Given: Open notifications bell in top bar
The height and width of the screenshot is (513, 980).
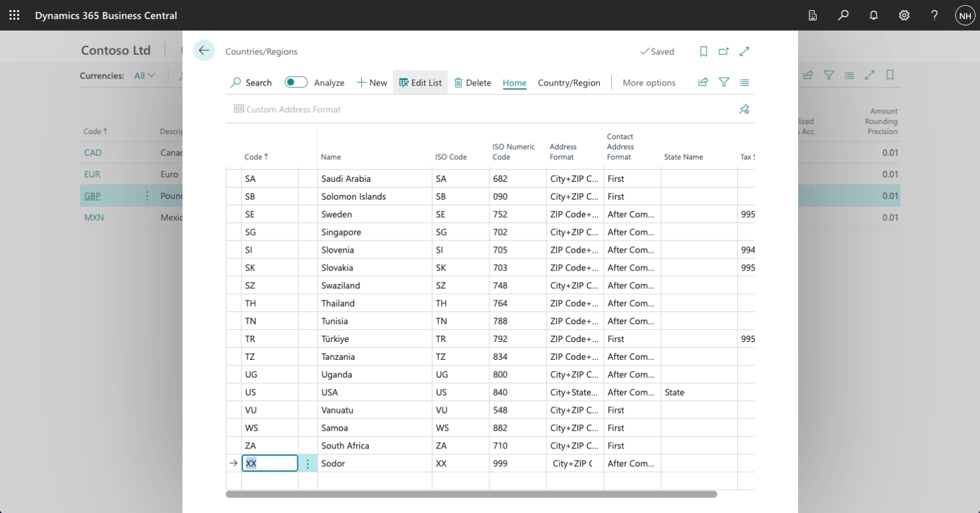Looking at the screenshot, I should [873, 15].
